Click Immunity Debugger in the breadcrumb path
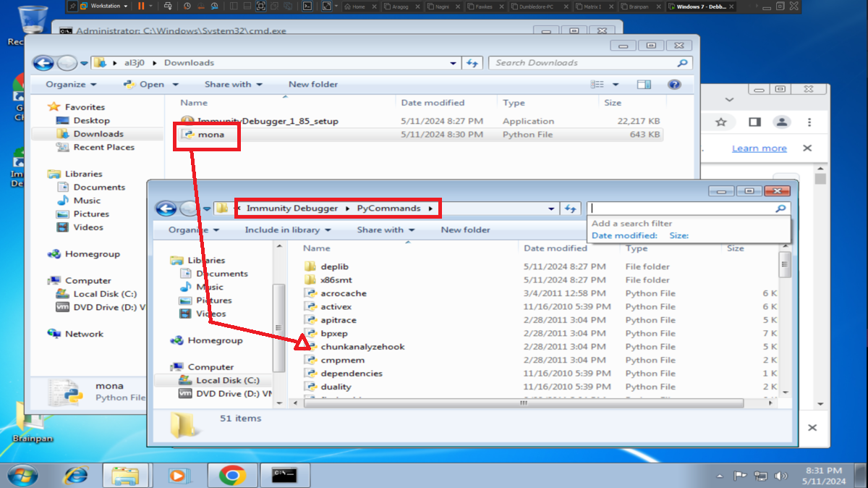Image resolution: width=868 pixels, height=488 pixels. [x=292, y=209]
